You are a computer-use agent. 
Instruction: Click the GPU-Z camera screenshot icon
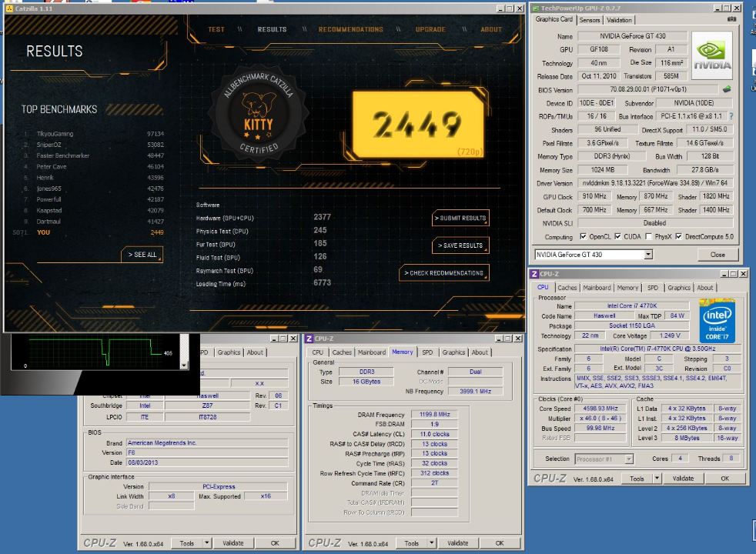click(x=731, y=19)
